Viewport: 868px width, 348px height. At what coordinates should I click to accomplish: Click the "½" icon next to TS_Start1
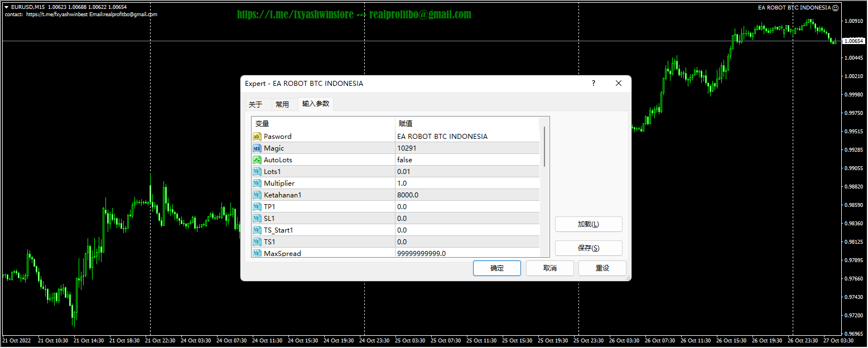[257, 230]
